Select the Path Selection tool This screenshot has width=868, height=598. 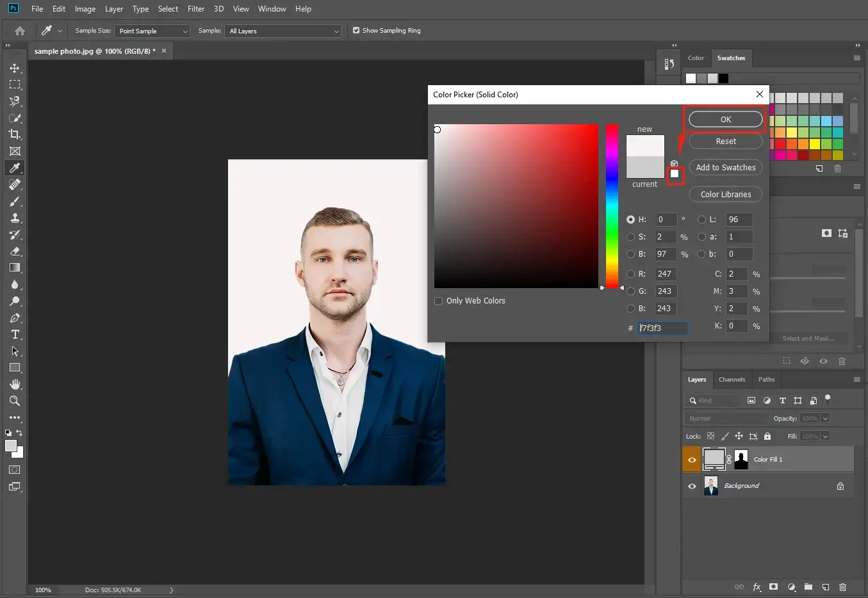pyautogui.click(x=15, y=351)
